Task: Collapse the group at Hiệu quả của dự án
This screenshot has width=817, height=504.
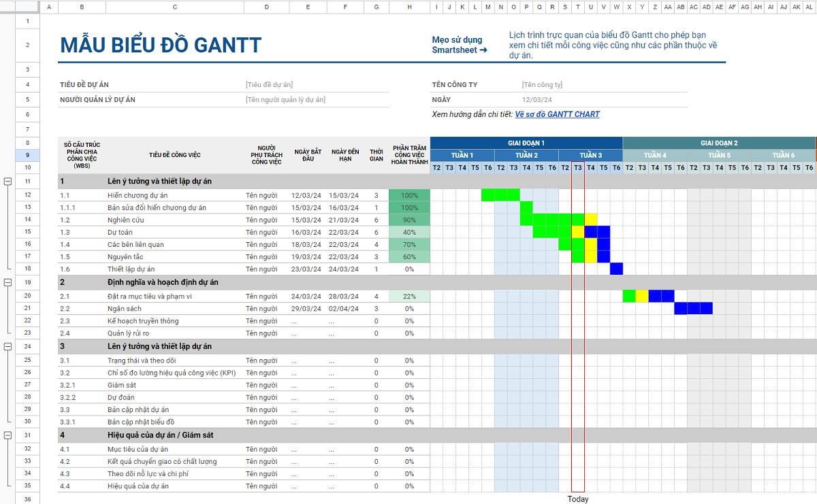Action: (x=7, y=435)
